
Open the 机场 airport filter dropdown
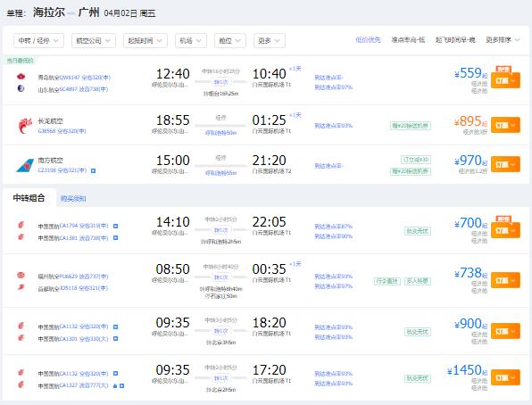(x=191, y=41)
